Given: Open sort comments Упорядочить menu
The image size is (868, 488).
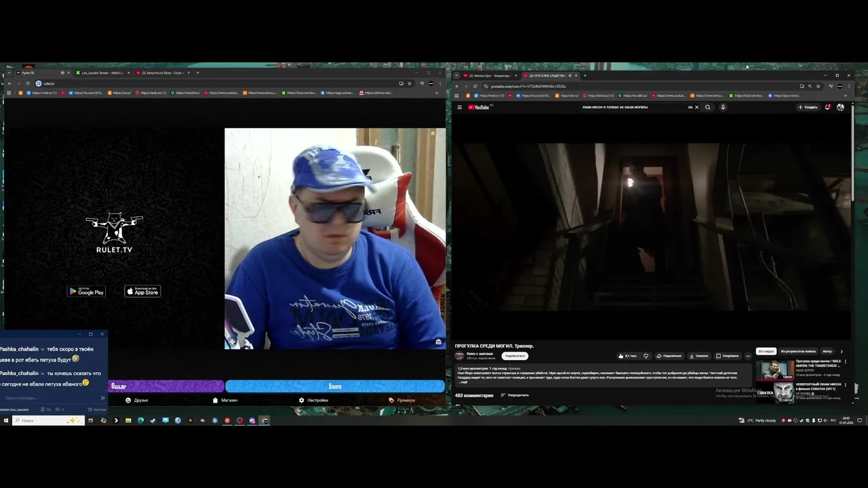Looking at the screenshot, I should (515, 395).
